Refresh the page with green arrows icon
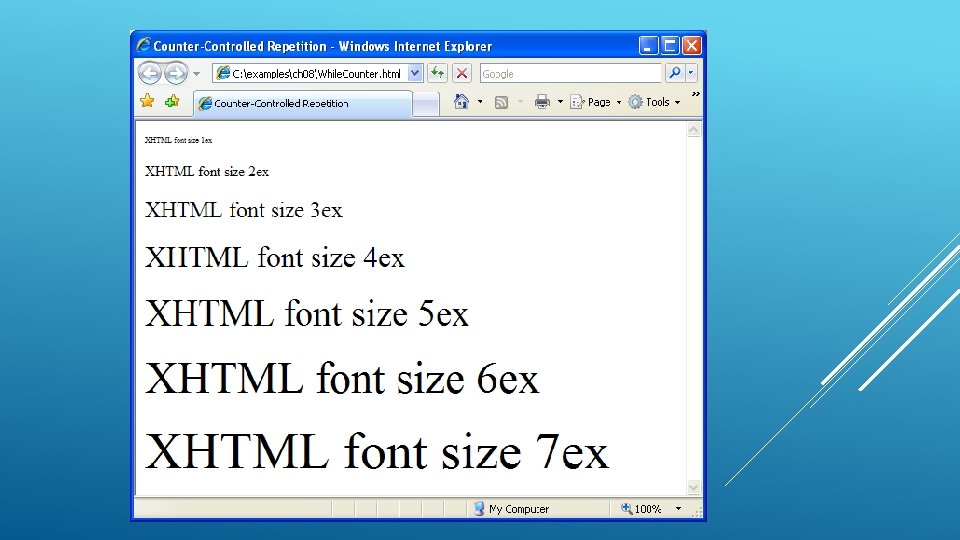The image size is (960, 540). (x=437, y=73)
